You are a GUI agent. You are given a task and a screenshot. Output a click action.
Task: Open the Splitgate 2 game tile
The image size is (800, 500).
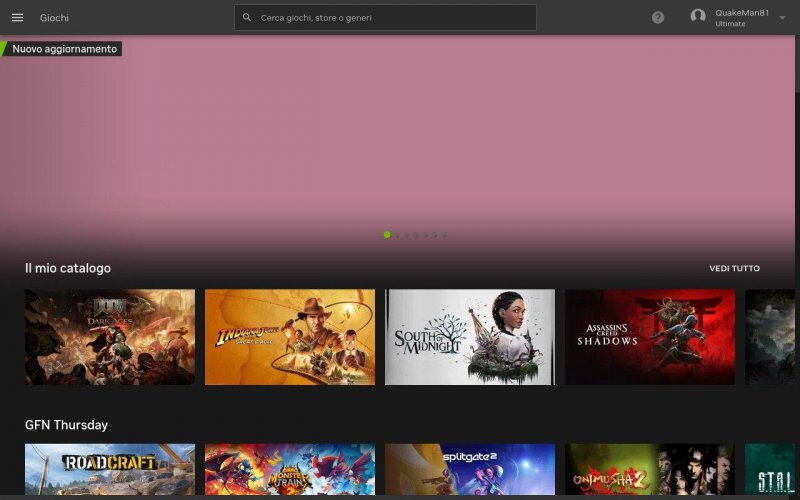coord(470,468)
